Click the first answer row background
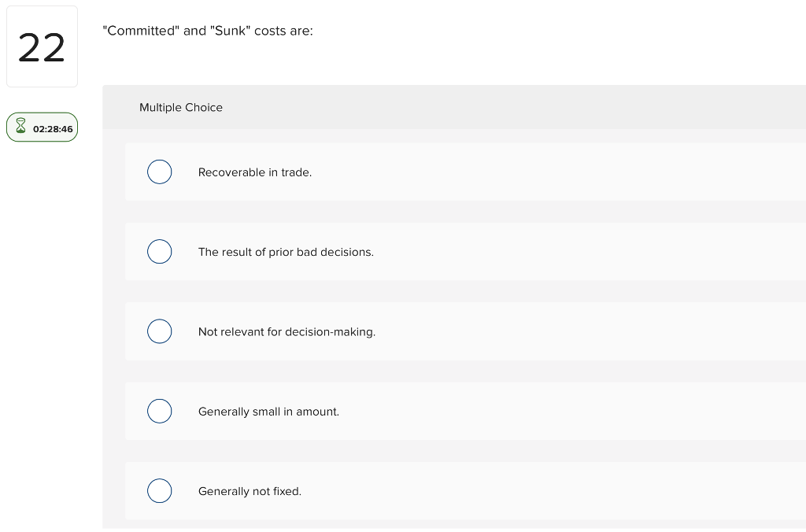Viewport: 806px width, 532px height. (x=472, y=172)
